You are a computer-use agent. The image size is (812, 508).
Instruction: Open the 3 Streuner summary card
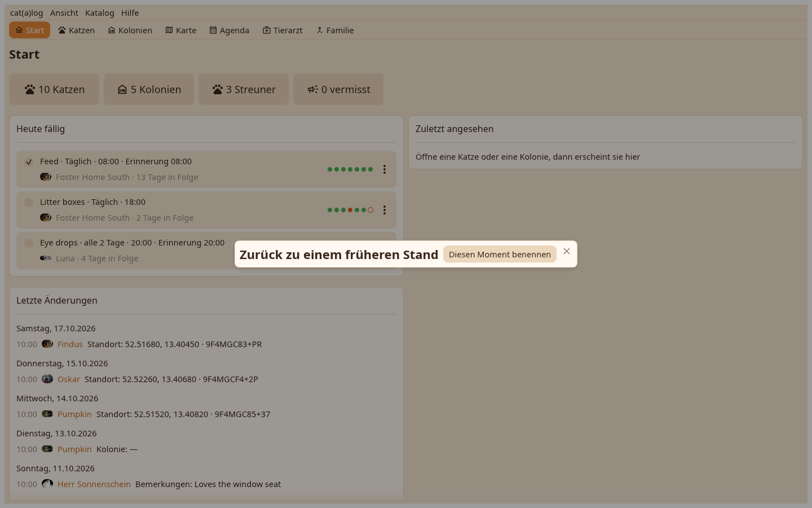point(244,89)
